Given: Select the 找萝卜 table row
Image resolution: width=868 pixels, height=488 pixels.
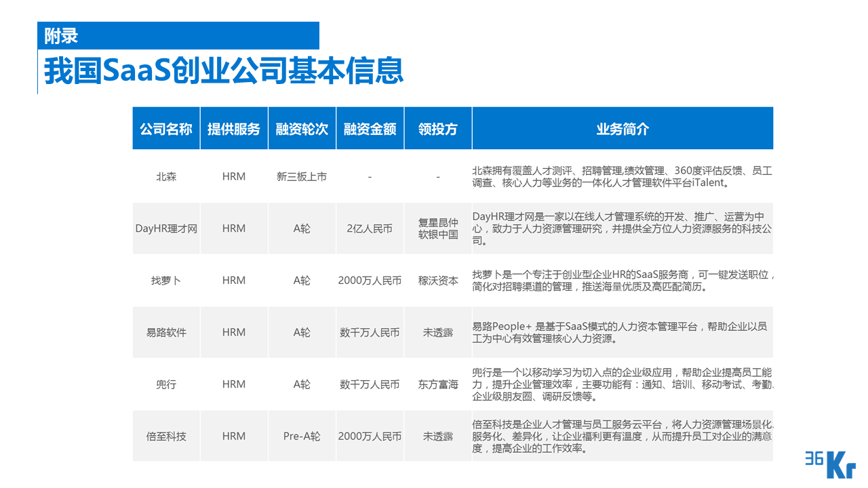Looking at the screenshot, I should 166,280.
